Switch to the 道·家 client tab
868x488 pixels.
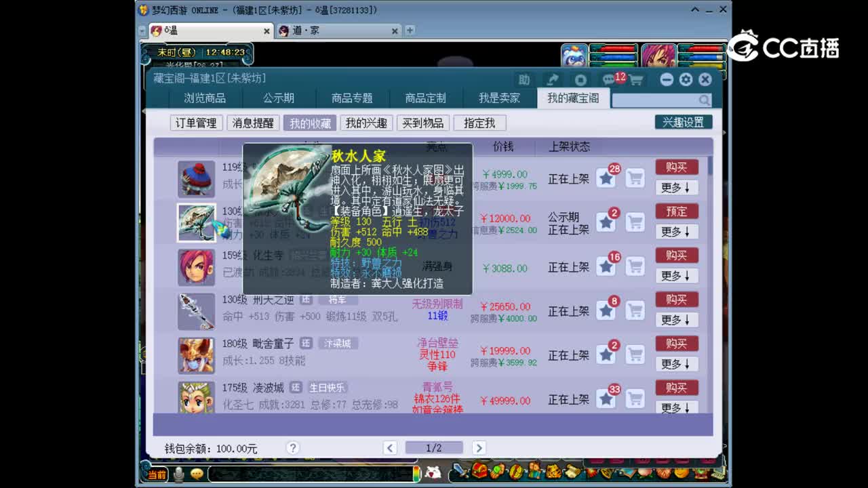click(338, 30)
